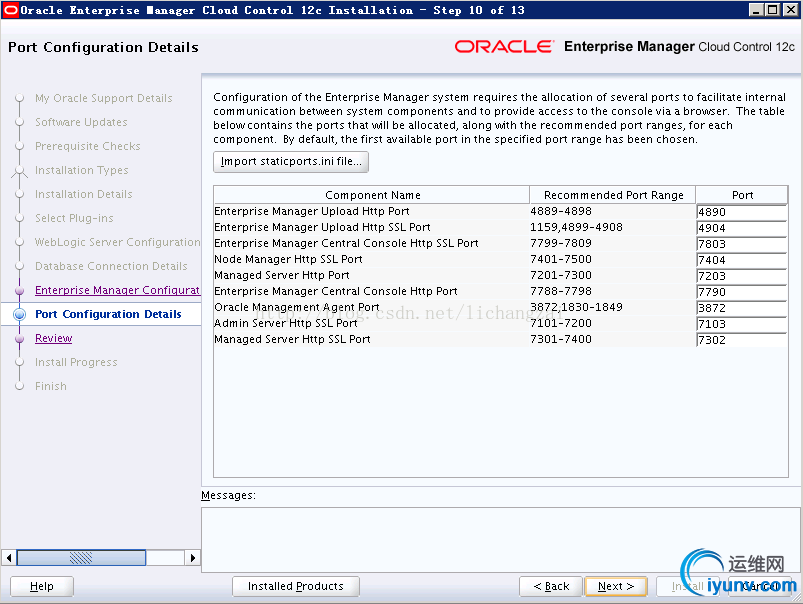803x604 pixels.
Task: Jump to Review step link
Action: (x=54, y=338)
